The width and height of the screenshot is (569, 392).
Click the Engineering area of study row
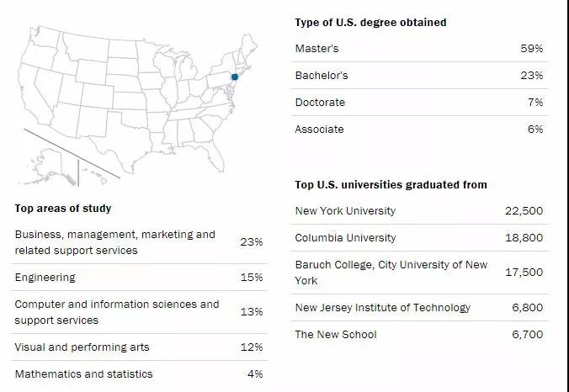[x=139, y=278]
